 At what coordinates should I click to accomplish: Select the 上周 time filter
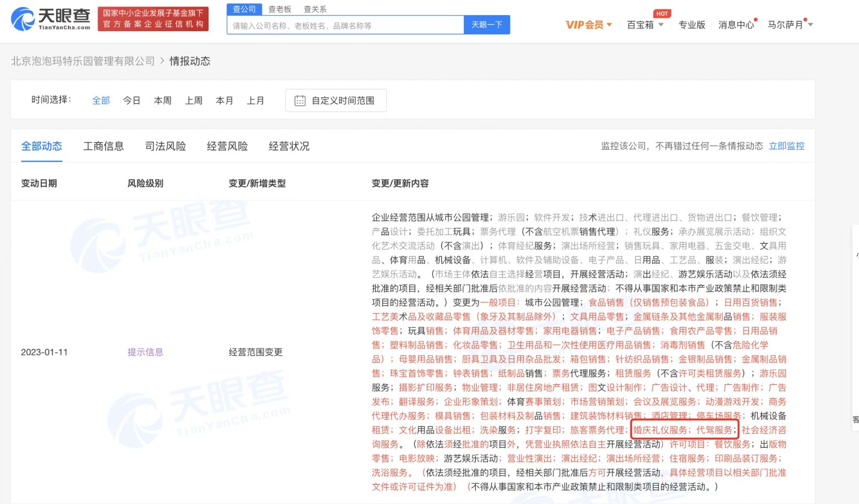coord(194,100)
